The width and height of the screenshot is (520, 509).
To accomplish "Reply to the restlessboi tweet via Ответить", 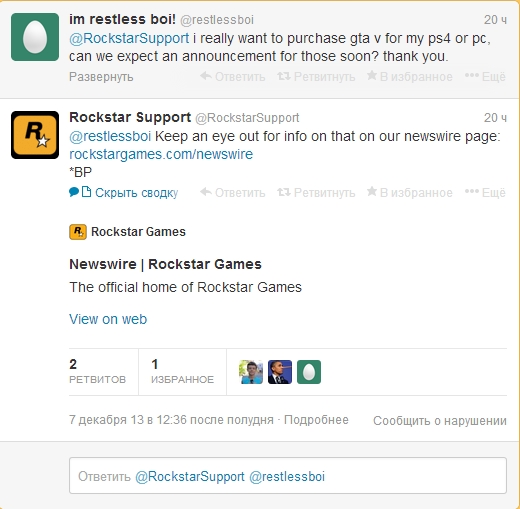I will [233, 77].
